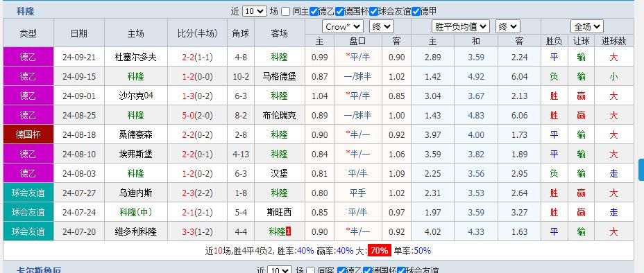Click the 2-3(2-2) score
Image resolution: width=644 pixels, height=273 pixels.
coord(198,193)
